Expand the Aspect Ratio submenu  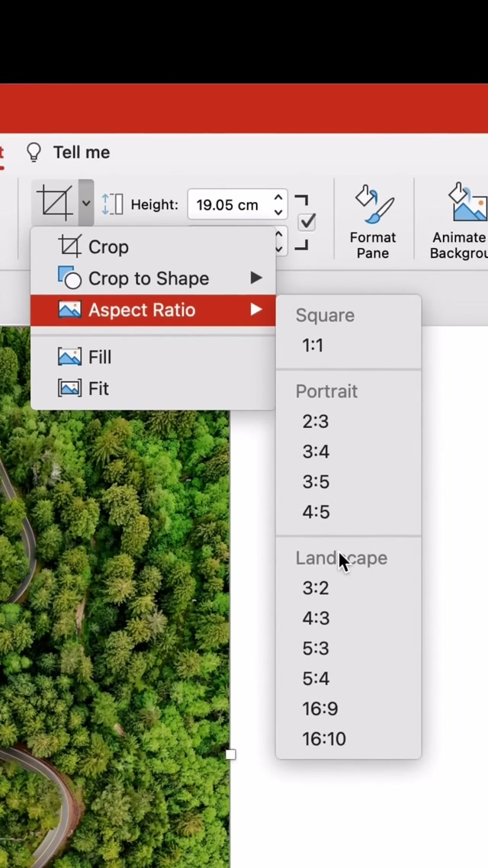[x=142, y=310]
